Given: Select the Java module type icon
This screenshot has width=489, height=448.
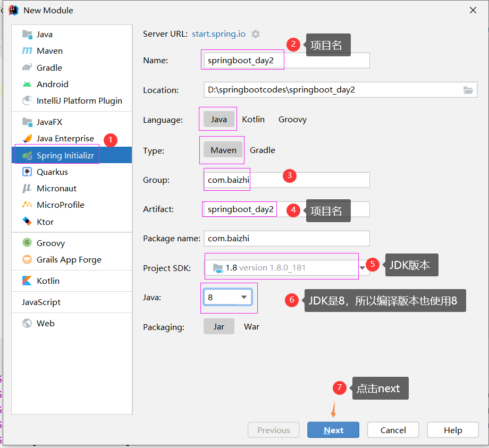Looking at the screenshot, I should [27, 35].
